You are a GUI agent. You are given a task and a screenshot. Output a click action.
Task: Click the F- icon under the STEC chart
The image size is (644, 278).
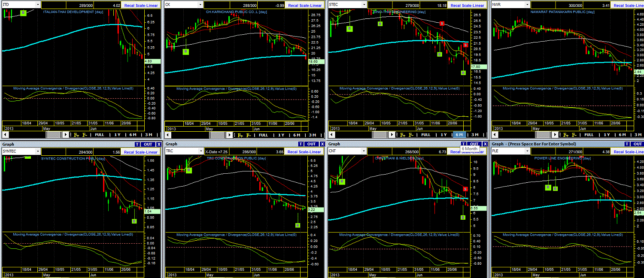tap(411, 135)
